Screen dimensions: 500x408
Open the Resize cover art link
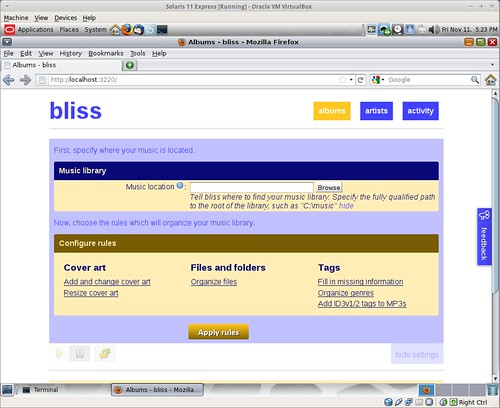[x=91, y=293]
